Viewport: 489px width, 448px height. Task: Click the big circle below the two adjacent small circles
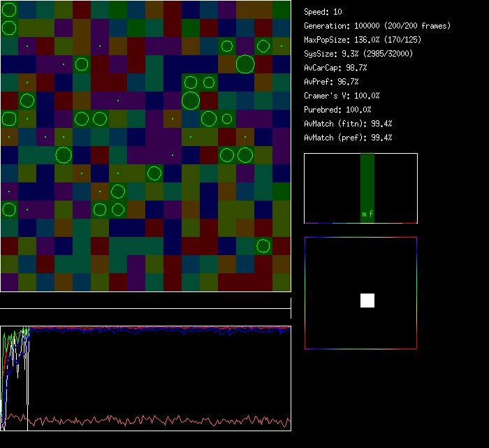191,101
